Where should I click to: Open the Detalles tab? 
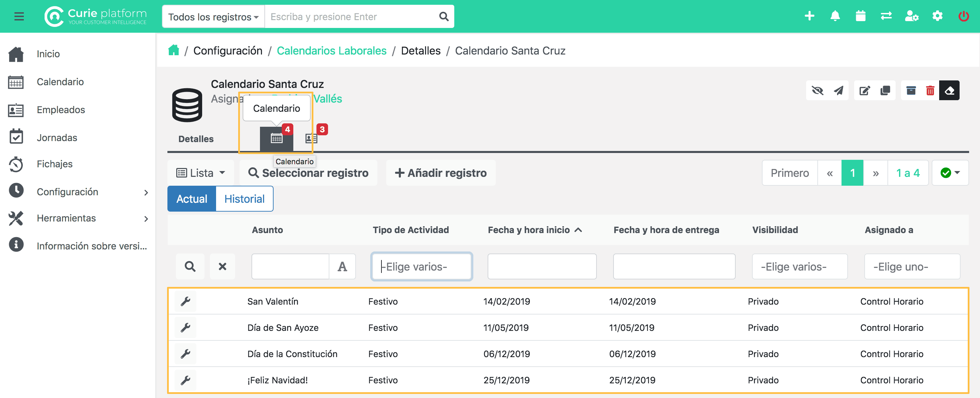click(196, 139)
